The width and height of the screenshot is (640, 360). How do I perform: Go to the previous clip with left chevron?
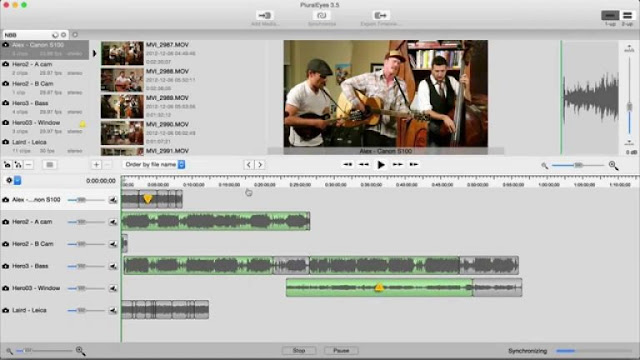click(x=249, y=165)
